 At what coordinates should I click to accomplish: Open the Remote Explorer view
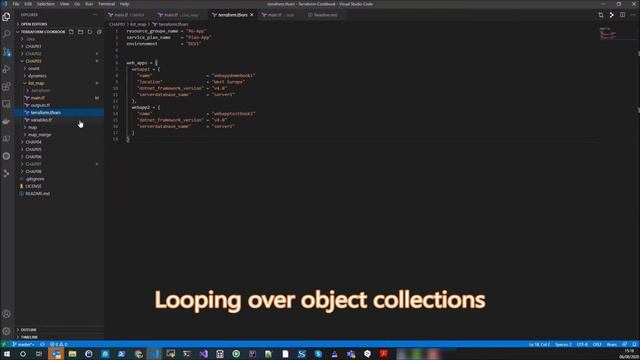pyautogui.click(x=6, y=104)
